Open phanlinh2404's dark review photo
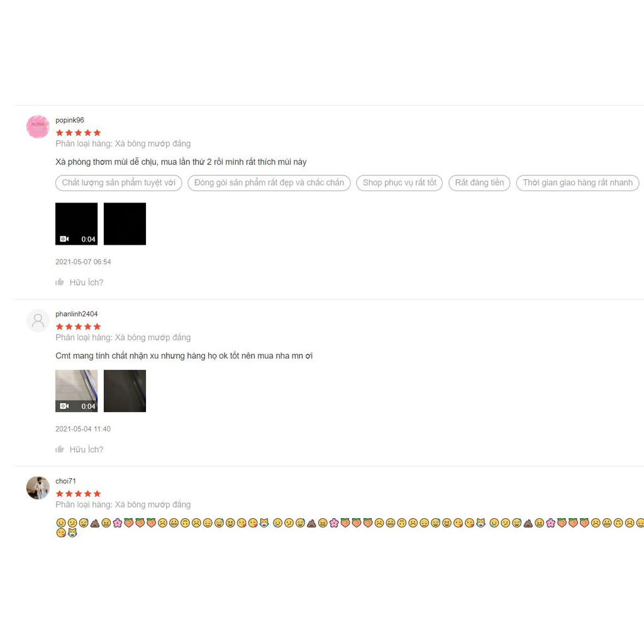Image resolution: width=644 pixels, height=644 pixels. click(125, 391)
